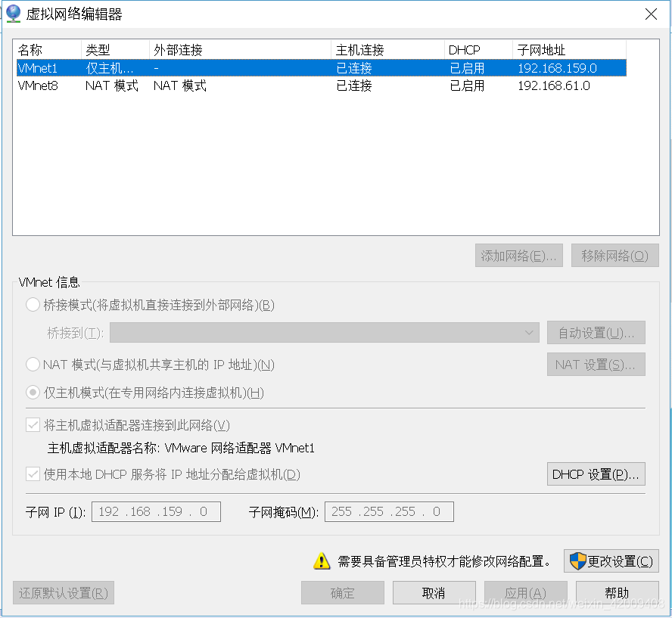Click the 192.168.159.0 subnet address cell
Viewport: 672px width, 618px height.
coord(557,68)
